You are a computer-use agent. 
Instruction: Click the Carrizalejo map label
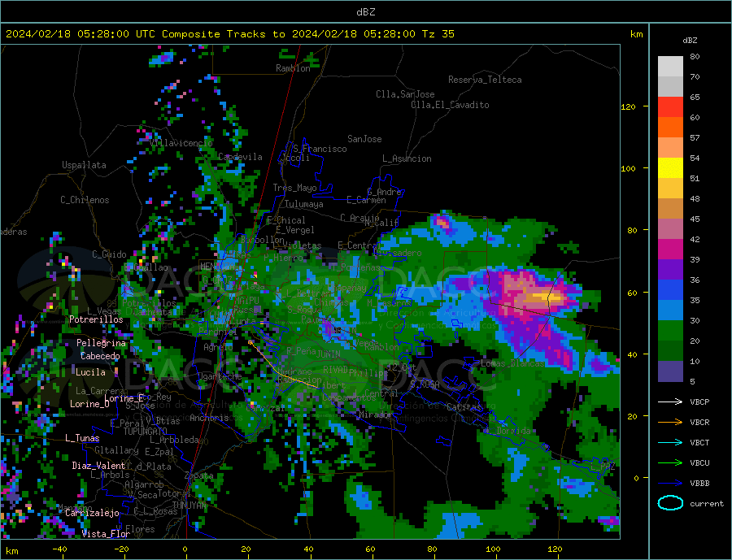[92, 514]
